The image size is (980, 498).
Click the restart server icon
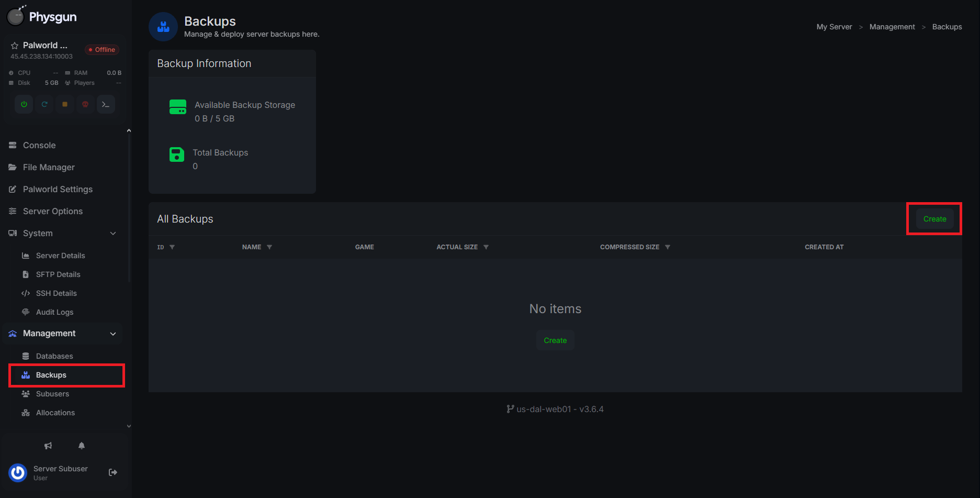[x=44, y=104]
